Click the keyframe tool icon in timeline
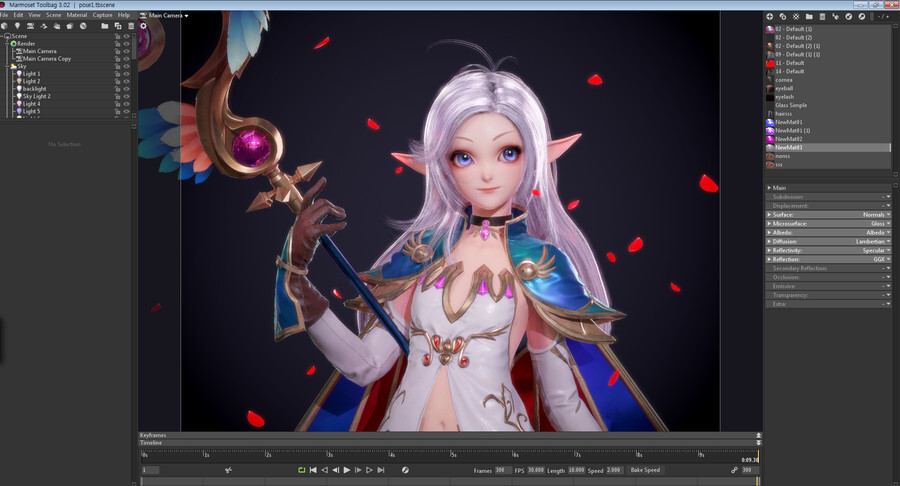 pyautogui.click(x=228, y=470)
